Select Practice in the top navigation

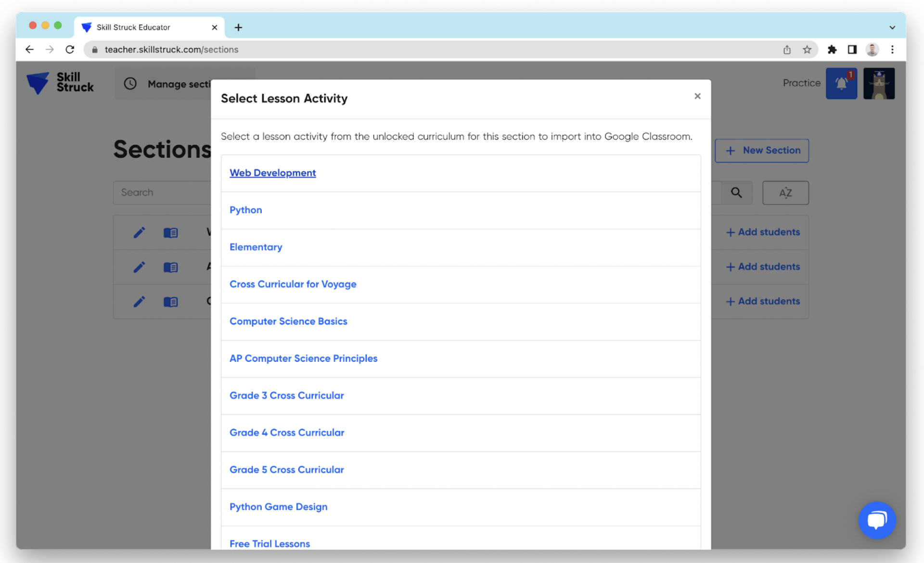tap(801, 83)
